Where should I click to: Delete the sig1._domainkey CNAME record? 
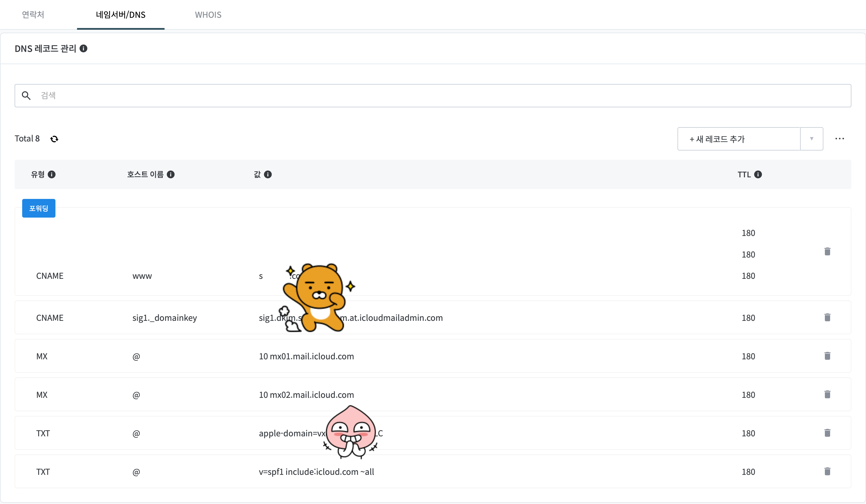pyautogui.click(x=827, y=317)
